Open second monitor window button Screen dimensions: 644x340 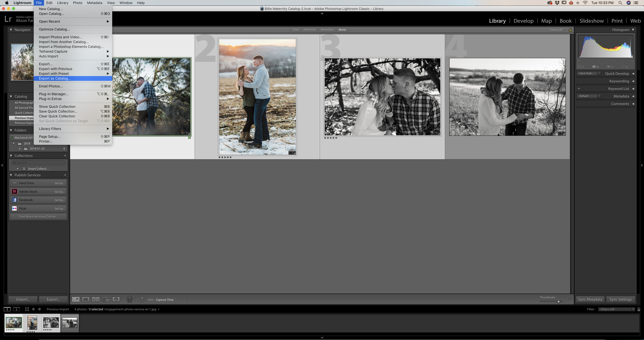16,309
